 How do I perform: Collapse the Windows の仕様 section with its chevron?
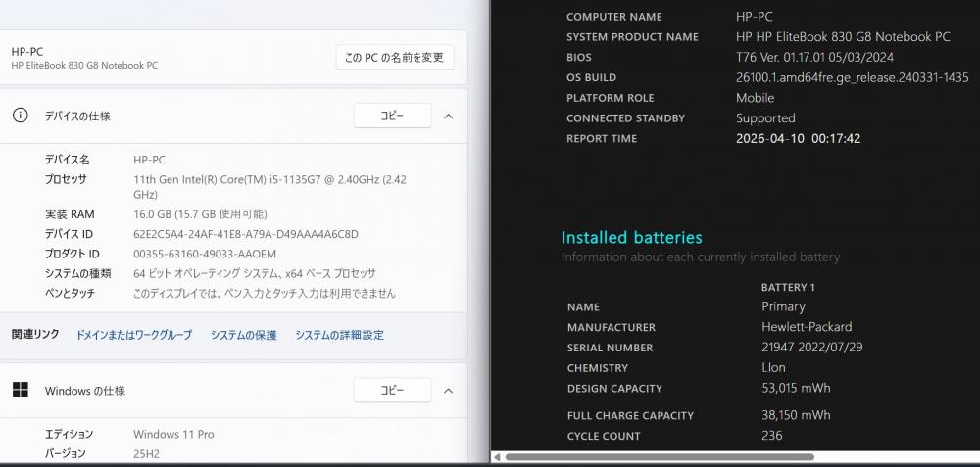448,391
